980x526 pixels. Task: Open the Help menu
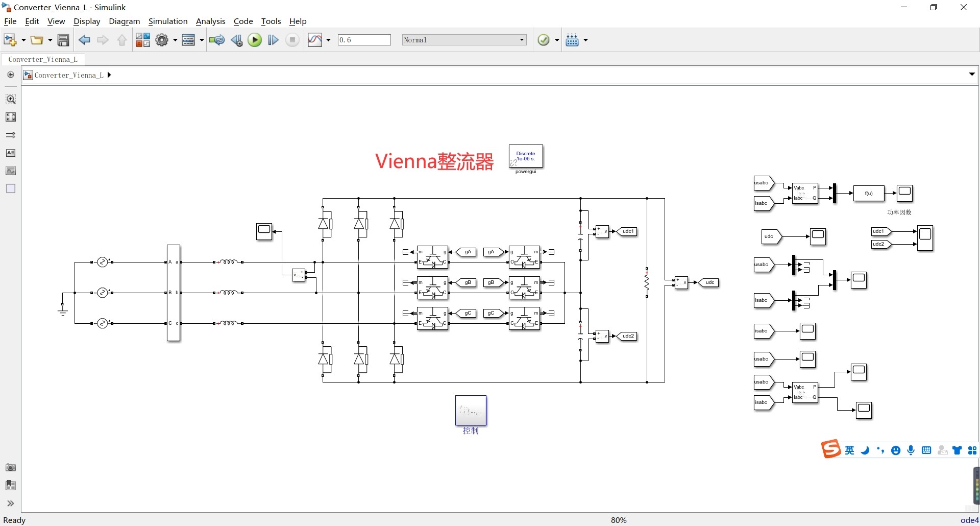tap(298, 21)
